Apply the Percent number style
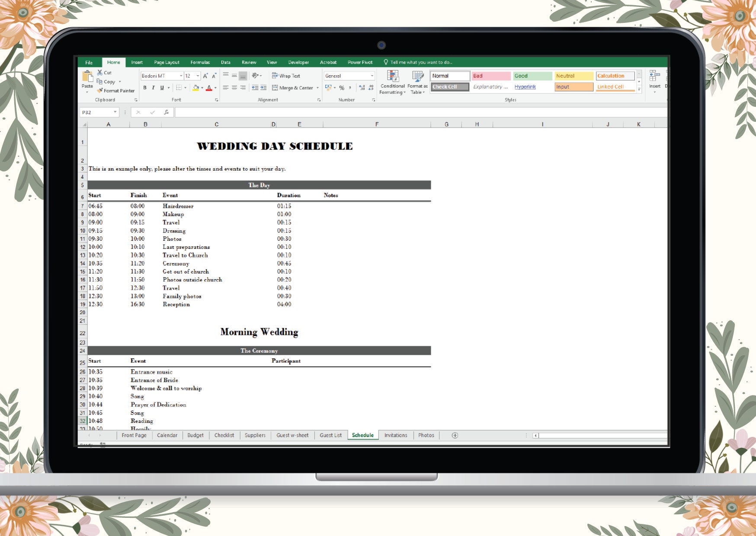 pyautogui.click(x=341, y=87)
